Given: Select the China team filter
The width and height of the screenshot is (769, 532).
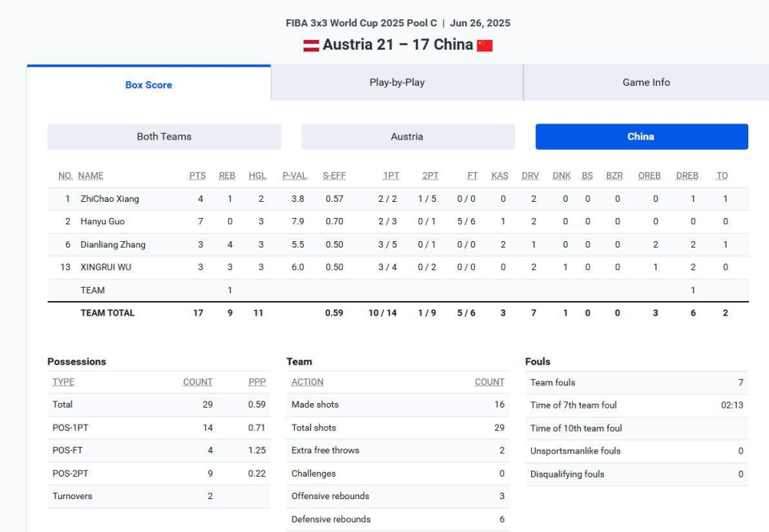Looking at the screenshot, I should coord(642,136).
